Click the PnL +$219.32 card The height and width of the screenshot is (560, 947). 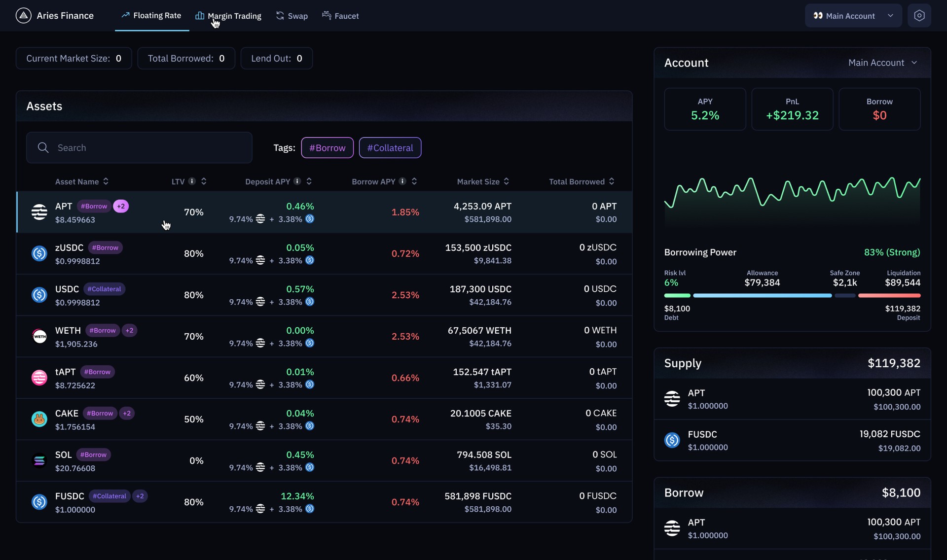tap(792, 109)
